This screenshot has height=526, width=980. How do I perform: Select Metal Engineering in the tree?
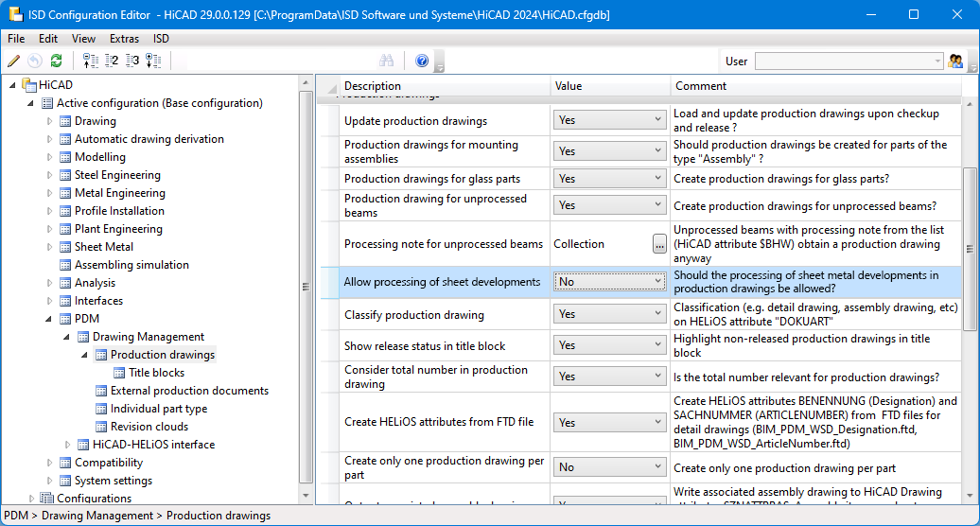point(120,193)
